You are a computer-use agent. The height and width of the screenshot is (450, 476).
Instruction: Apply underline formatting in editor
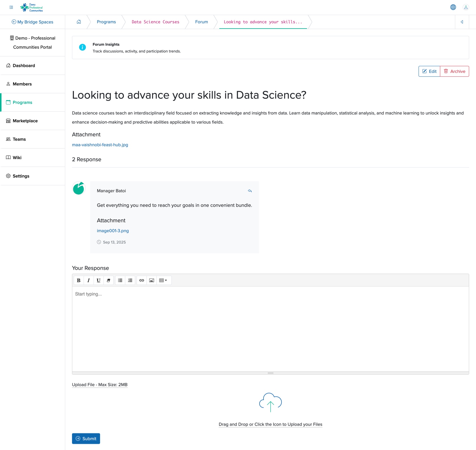pyautogui.click(x=99, y=280)
